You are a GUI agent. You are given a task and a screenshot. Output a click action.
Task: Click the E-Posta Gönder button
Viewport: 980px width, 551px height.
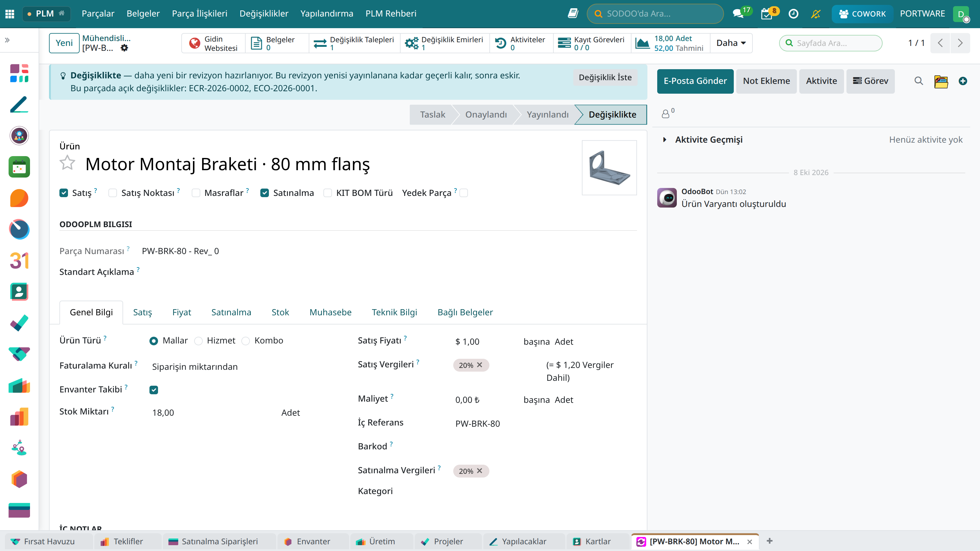tap(695, 81)
